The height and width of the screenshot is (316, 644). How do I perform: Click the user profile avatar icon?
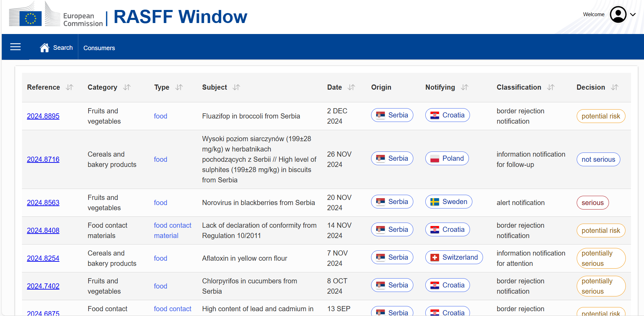618,14
